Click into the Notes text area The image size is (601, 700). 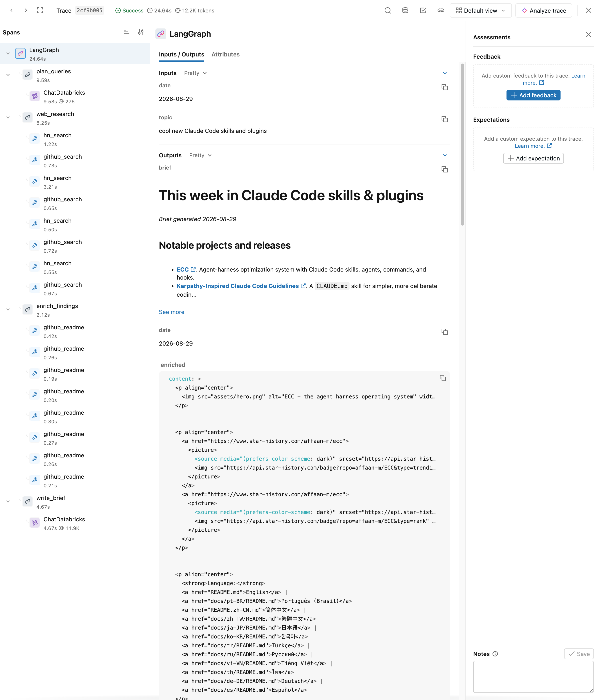[533, 677]
